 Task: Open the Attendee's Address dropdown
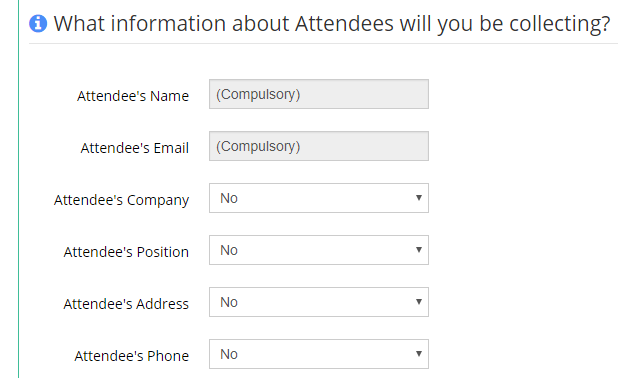[x=319, y=302]
